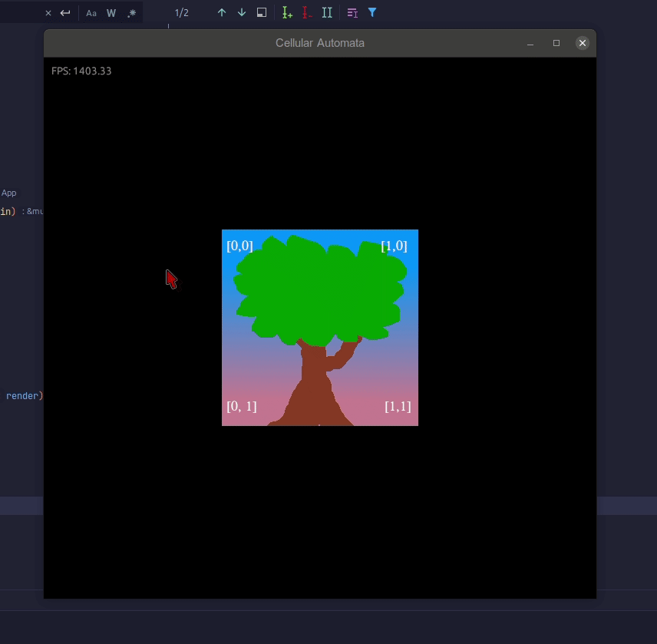Open the funnel filter options dropdown
Screen dimensions: 657x644
click(372, 12)
